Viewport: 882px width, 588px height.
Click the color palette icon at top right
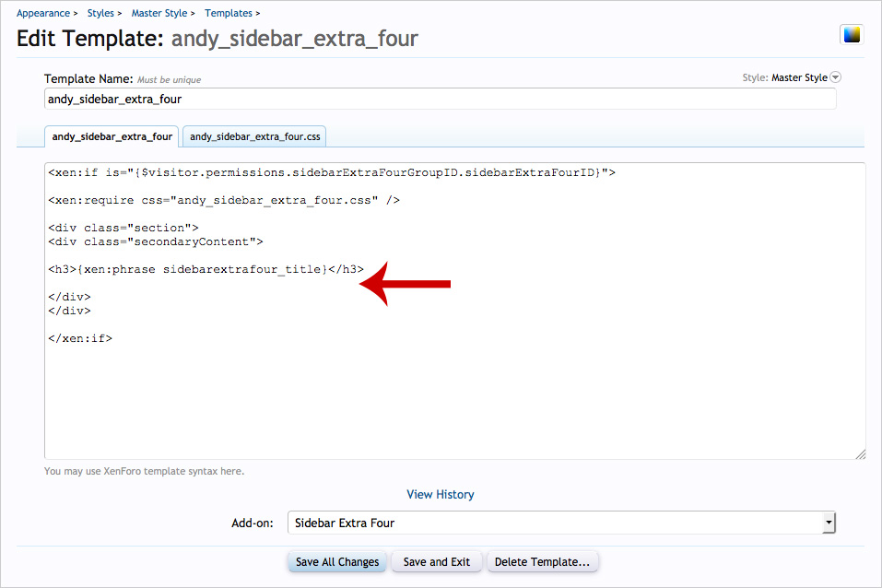(851, 35)
